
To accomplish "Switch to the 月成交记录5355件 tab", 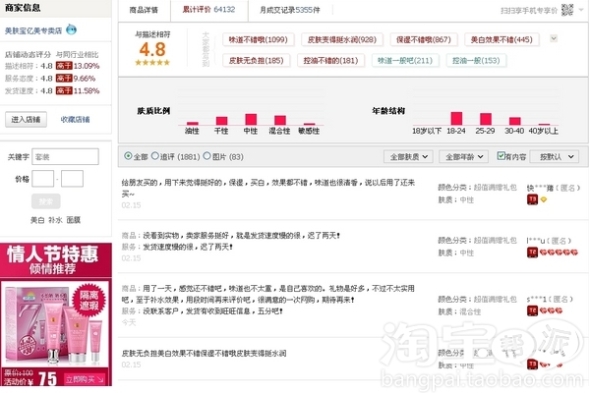I will [290, 10].
